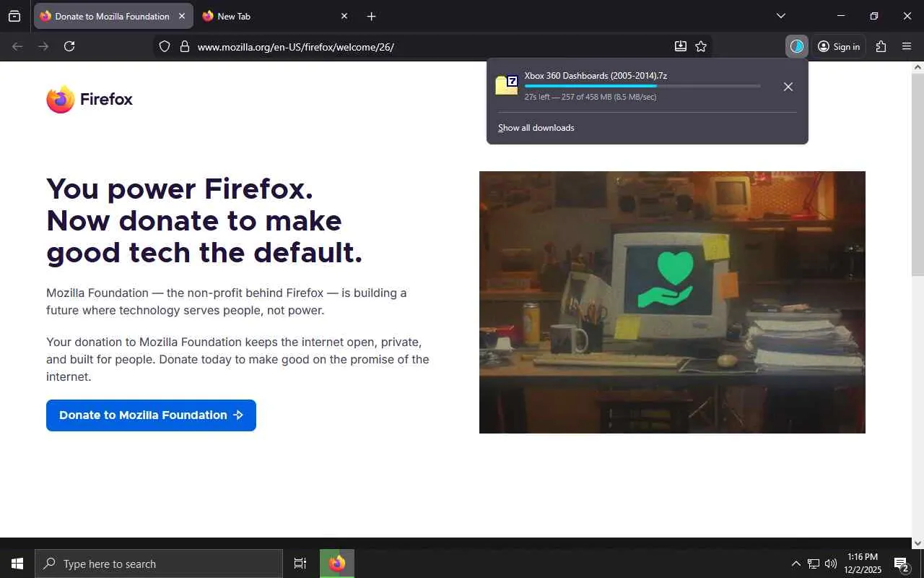
Task: Click the page vertical scrollbar thumb
Action: coord(918,173)
